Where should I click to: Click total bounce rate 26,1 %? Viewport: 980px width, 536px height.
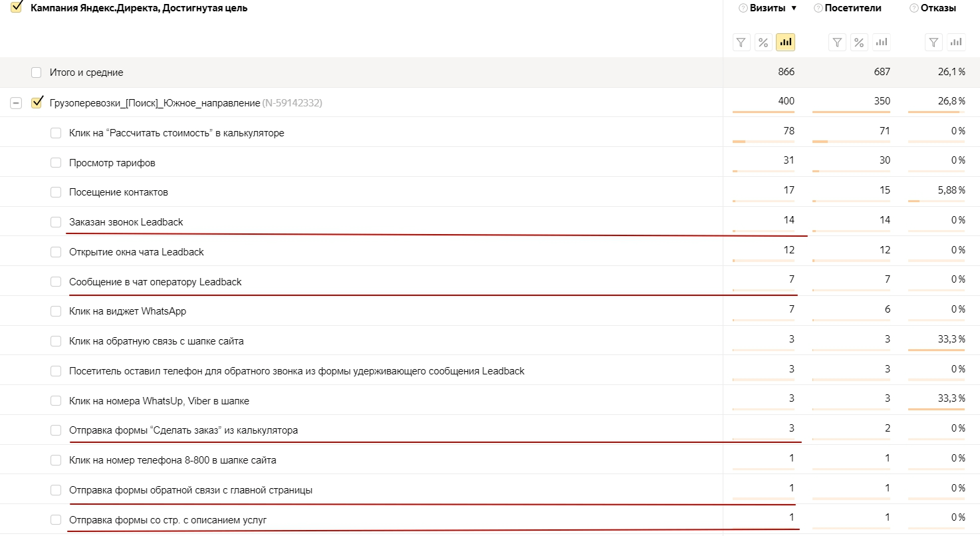(x=951, y=72)
